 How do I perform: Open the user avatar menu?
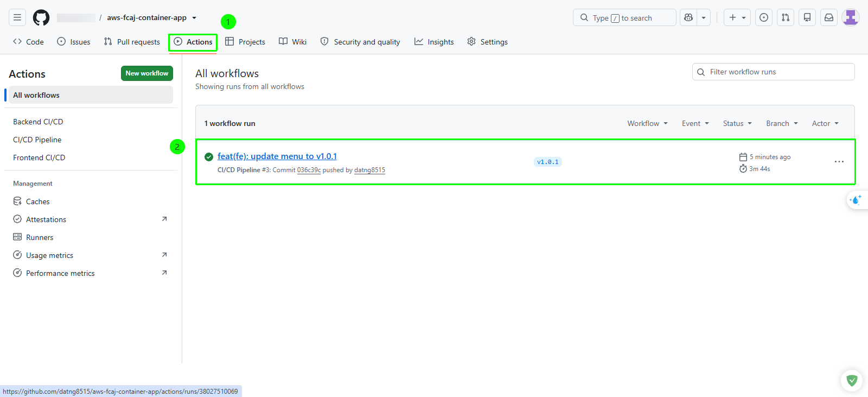pos(851,17)
